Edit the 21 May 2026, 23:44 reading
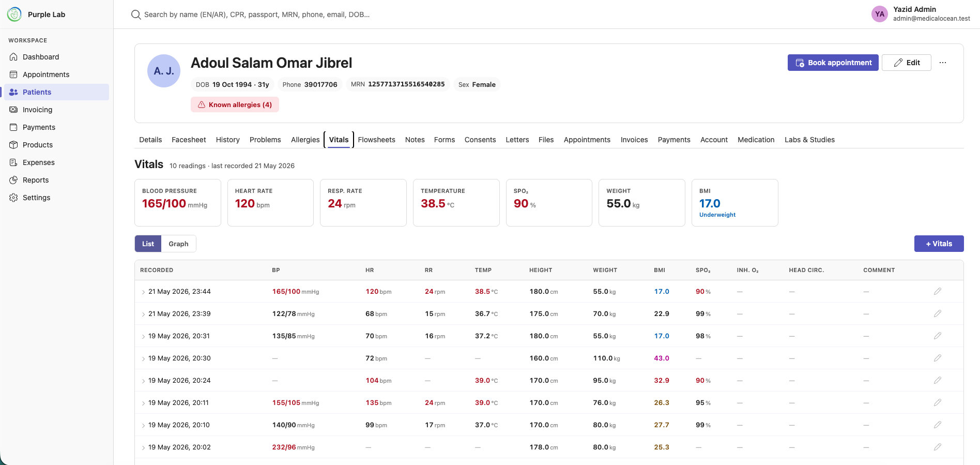The image size is (980, 465). pyautogui.click(x=938, y=291)
